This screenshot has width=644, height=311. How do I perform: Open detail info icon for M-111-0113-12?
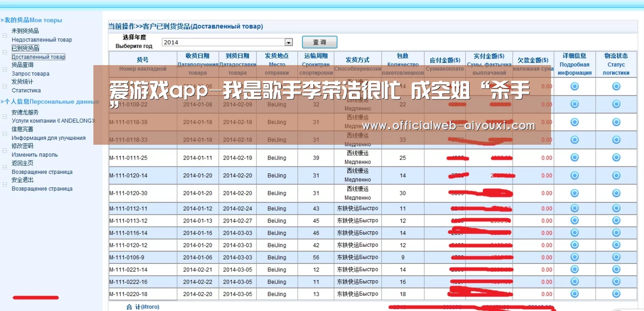pos(574,220)
